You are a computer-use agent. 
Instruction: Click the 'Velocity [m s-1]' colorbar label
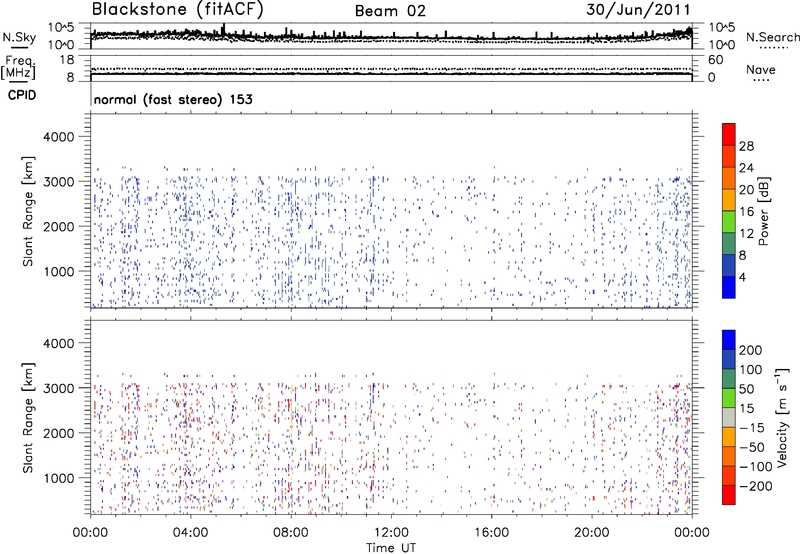pos(782,417)
